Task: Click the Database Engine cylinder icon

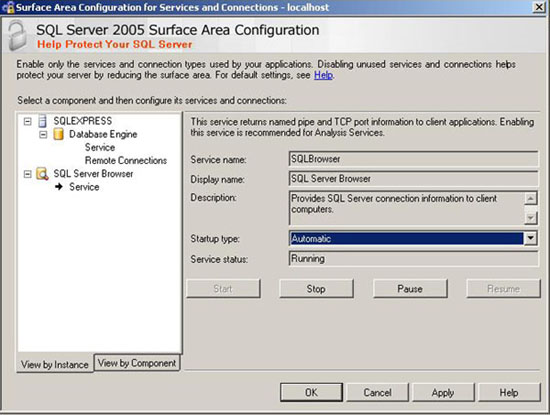Action: point(58,134)
